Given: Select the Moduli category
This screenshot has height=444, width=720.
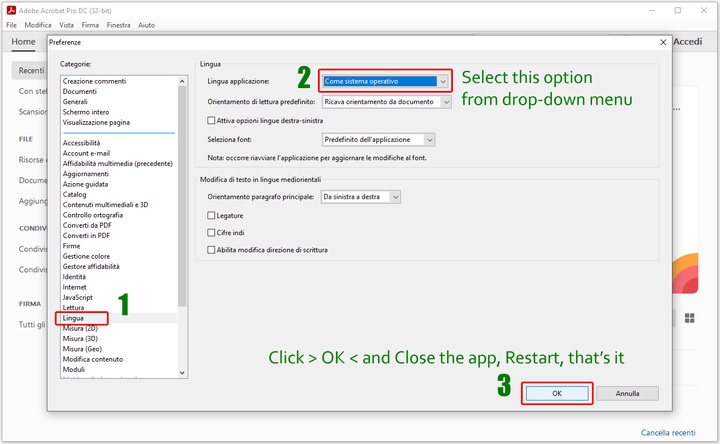Looking at the screenshot, I should coord(73,369).
